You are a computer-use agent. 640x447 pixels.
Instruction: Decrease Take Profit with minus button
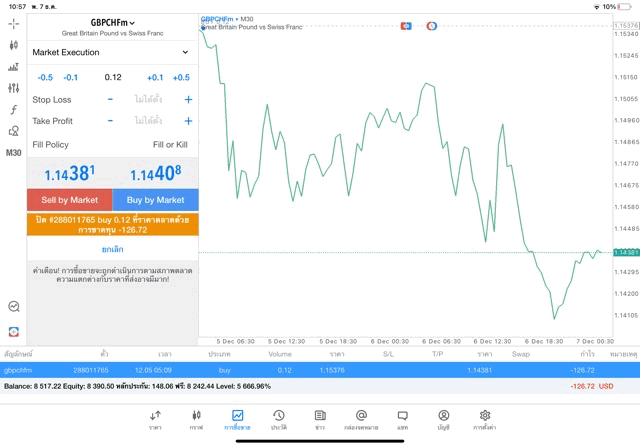point(110,121)
